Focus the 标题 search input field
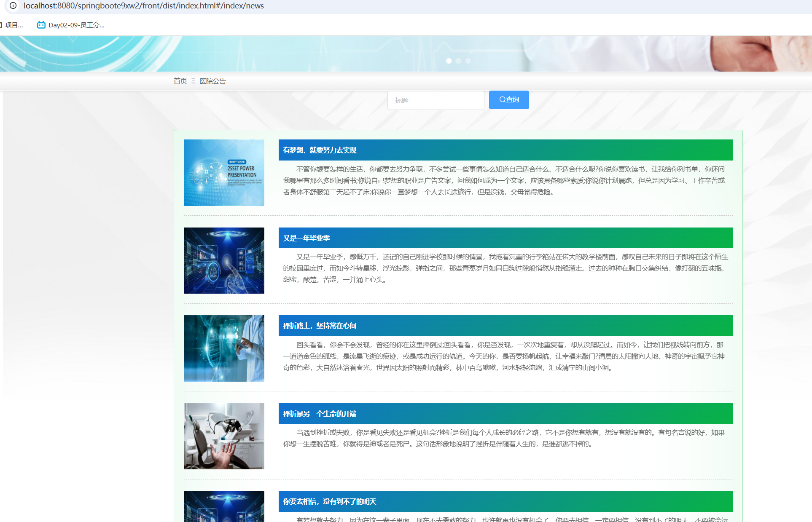The height and width of the screenshot is (522, 812). pos(436,100)
